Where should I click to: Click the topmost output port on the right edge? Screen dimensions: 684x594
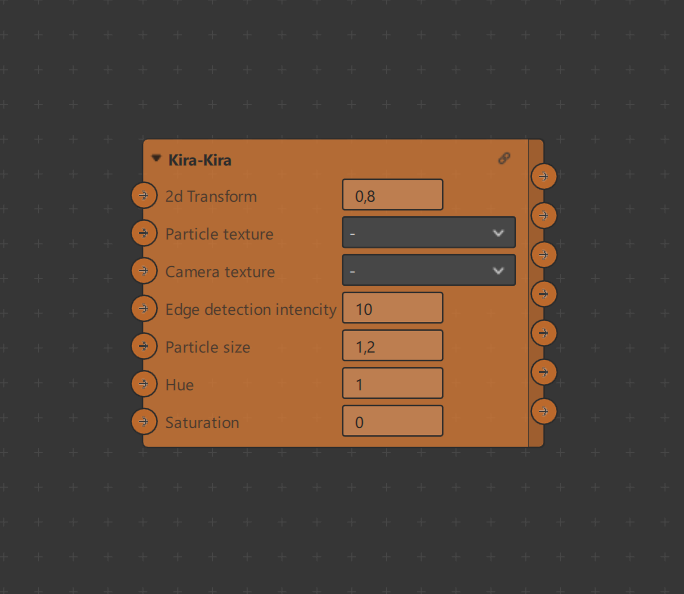click(x=544, y=177)
